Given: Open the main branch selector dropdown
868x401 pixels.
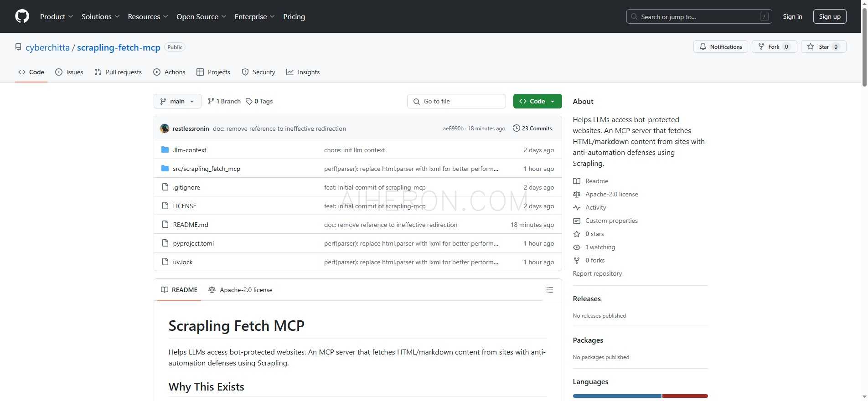Looking at the screenshot, I should 177,101.
